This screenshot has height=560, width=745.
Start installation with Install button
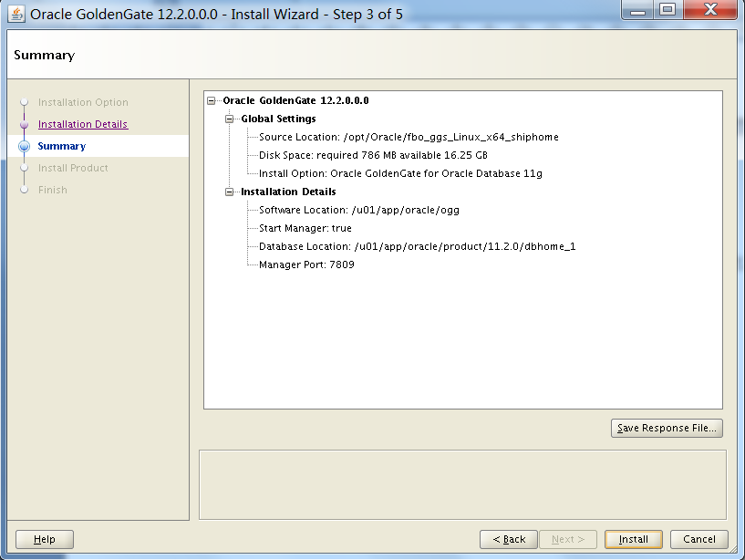pos(634,539)
